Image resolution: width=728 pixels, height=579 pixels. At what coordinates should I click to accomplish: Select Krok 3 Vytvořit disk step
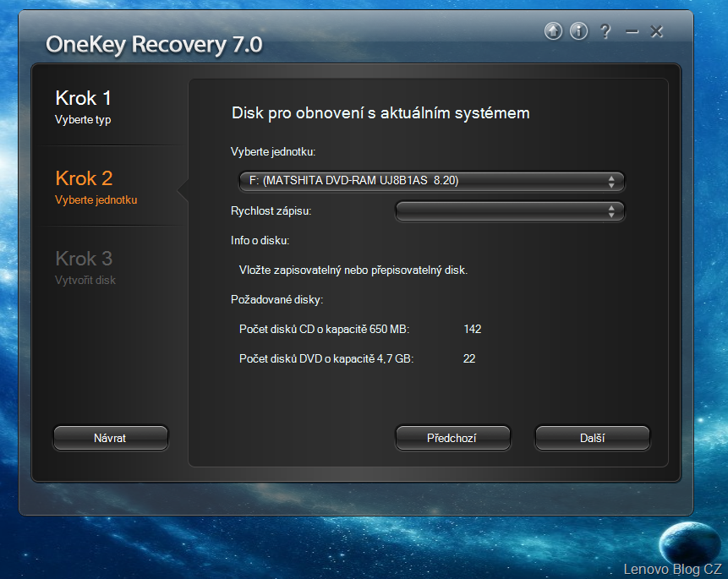point(85,267)
